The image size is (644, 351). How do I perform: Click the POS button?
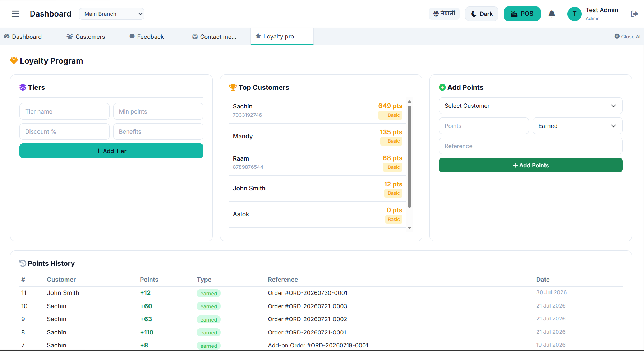[x=522, y=14]
